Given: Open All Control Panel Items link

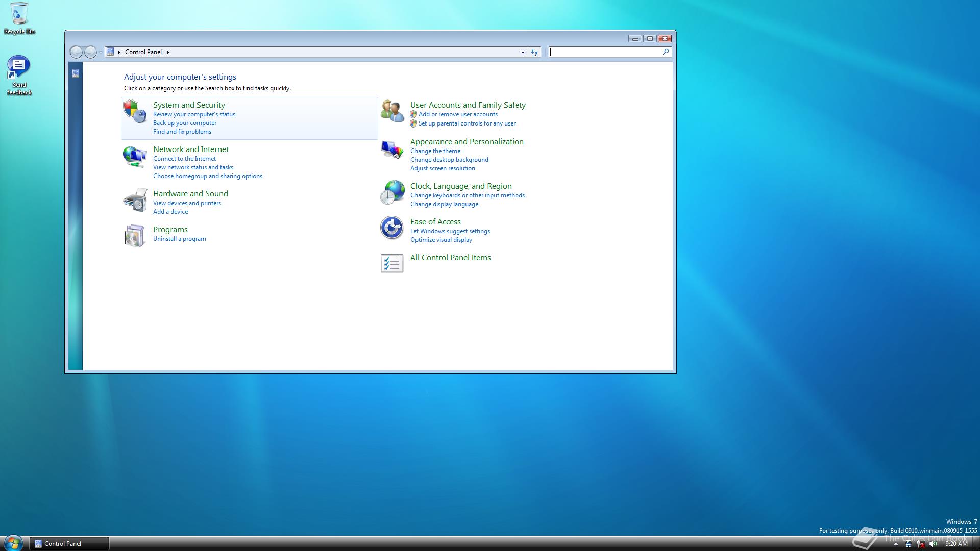Looking at the screenshot, I should click(451, 257).
